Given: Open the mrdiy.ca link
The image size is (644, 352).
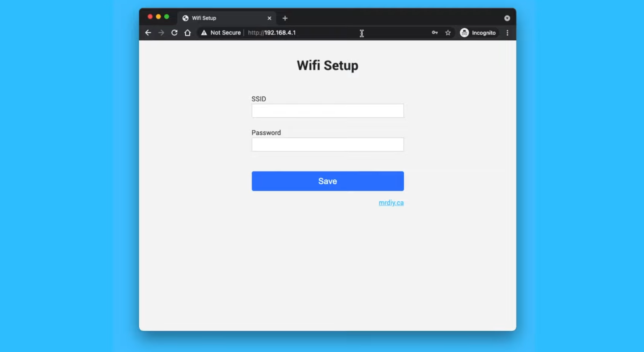Looking at the screenshot, I should [391, 203].
